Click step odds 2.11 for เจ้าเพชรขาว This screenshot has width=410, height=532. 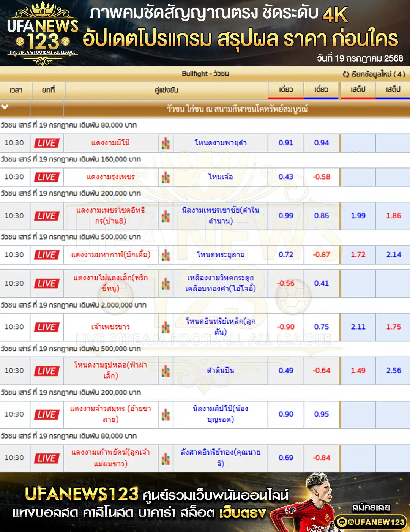click(358, 327)
